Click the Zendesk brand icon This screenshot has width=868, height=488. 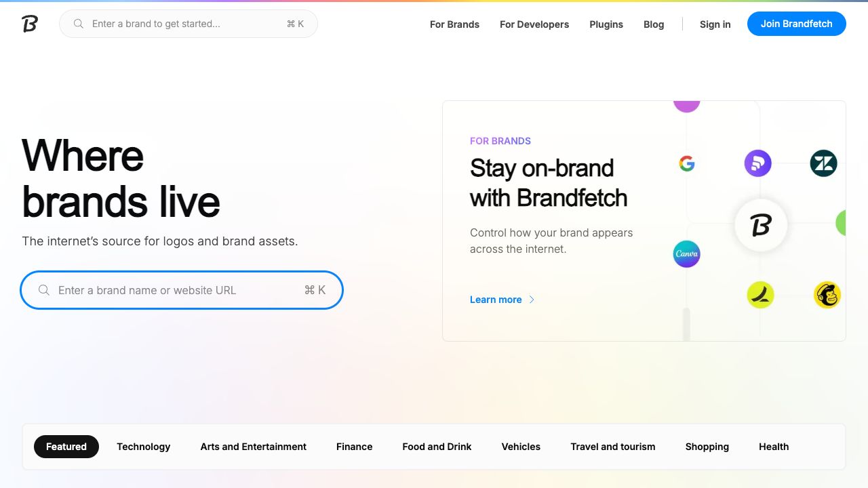coord(823,163)
